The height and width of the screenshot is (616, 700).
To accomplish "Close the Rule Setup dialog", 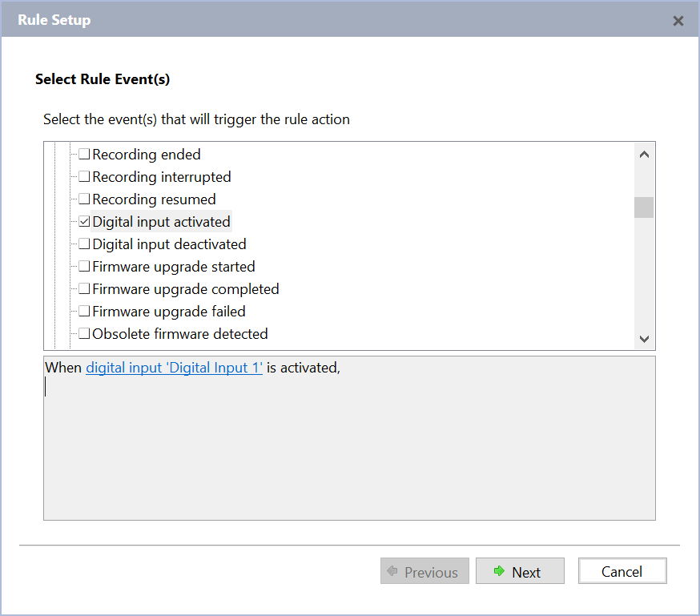I will pyautogui.click(x=678, y=21).
